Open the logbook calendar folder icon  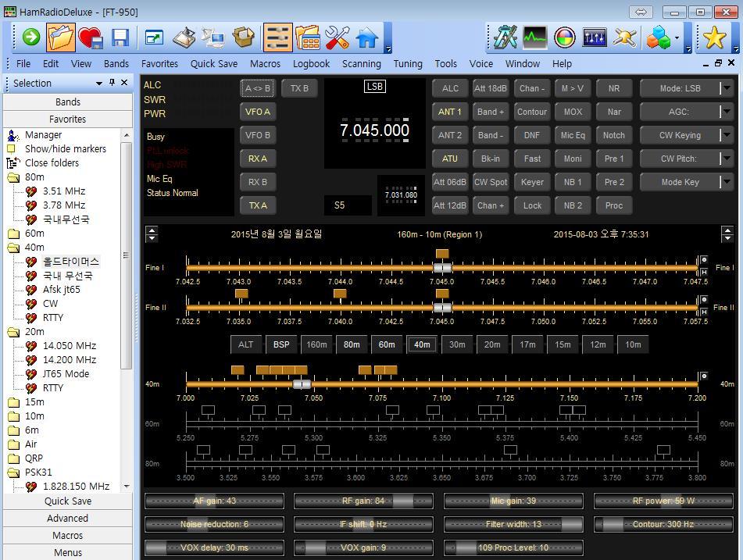[x=308, y=37]
